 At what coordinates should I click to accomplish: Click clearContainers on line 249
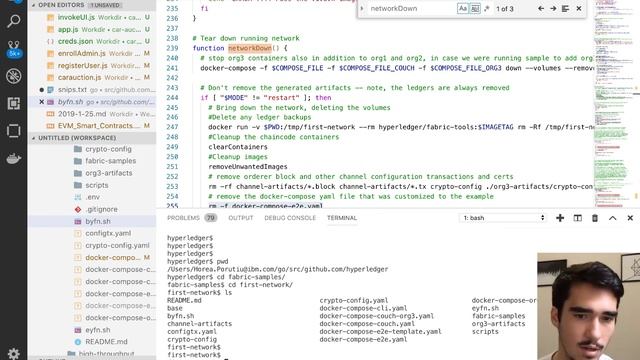pyautogui.click(x=238, y=147)
